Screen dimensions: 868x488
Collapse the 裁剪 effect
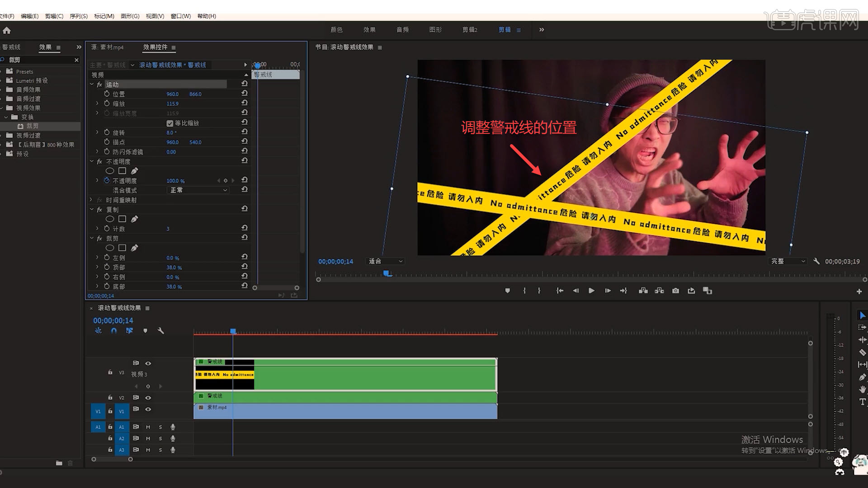(92, 238)
